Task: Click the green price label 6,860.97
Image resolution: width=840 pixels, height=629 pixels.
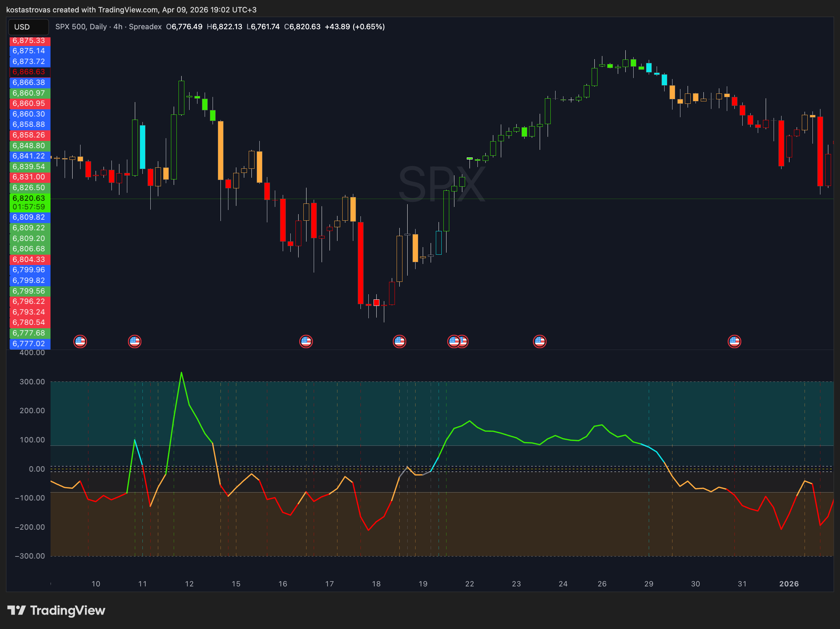Action: 30,93
